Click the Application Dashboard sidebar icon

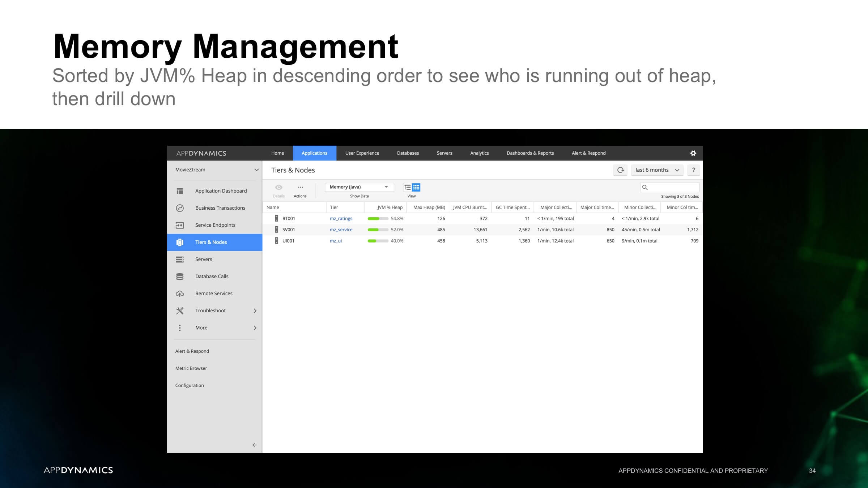coord(180,191)
